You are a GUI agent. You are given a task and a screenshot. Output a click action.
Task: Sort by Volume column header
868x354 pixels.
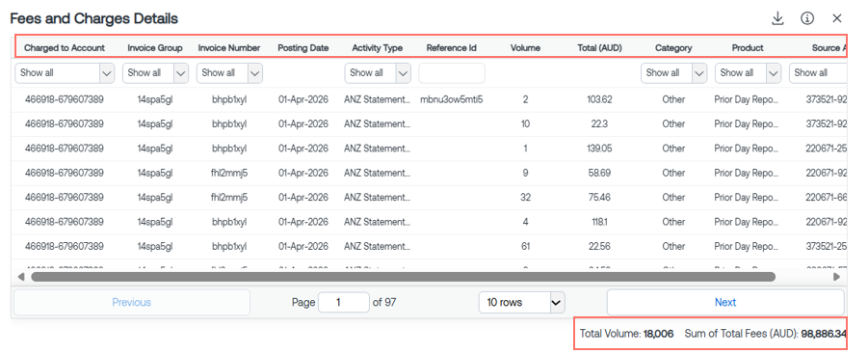(525, 47)
